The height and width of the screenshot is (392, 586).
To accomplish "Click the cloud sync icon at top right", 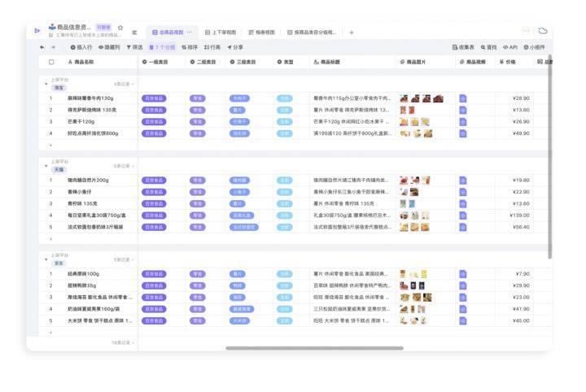I will pos(543,31).
